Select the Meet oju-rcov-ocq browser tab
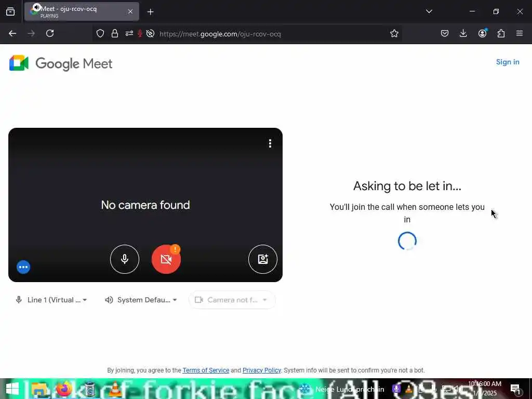 point(82,11)
